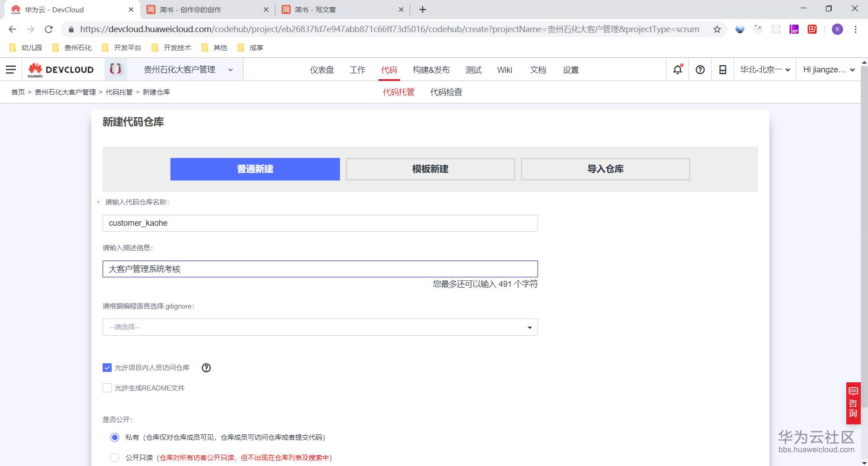Switch to 简书 - 写文章 browser tab
Screen dimensions: 868x466
tap(343, 10)
